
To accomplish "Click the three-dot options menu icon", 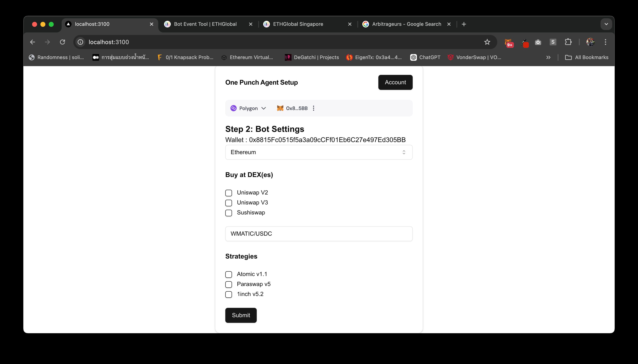I will [x=314, y=108].
